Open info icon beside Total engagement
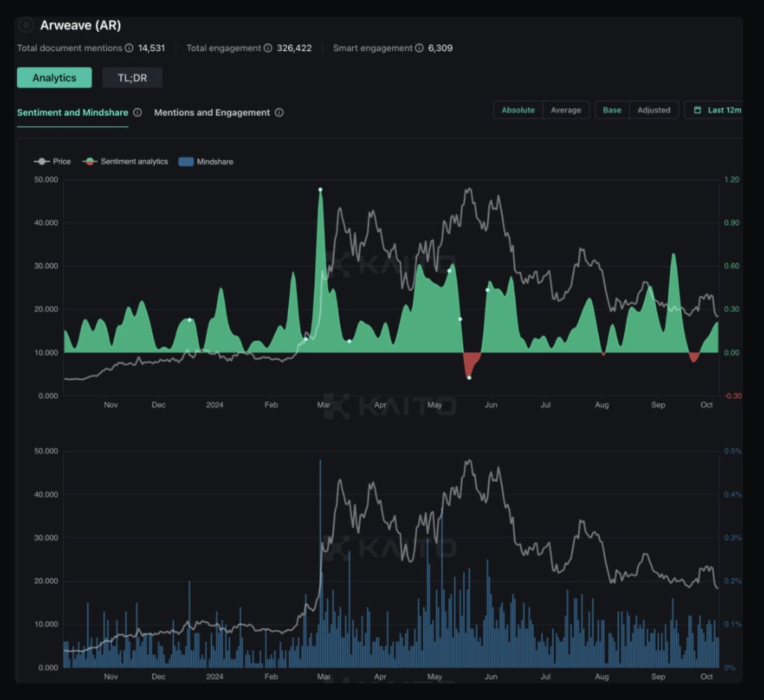Image resolution: width=764 pixels, height=700 pixels. click(268, 48)
